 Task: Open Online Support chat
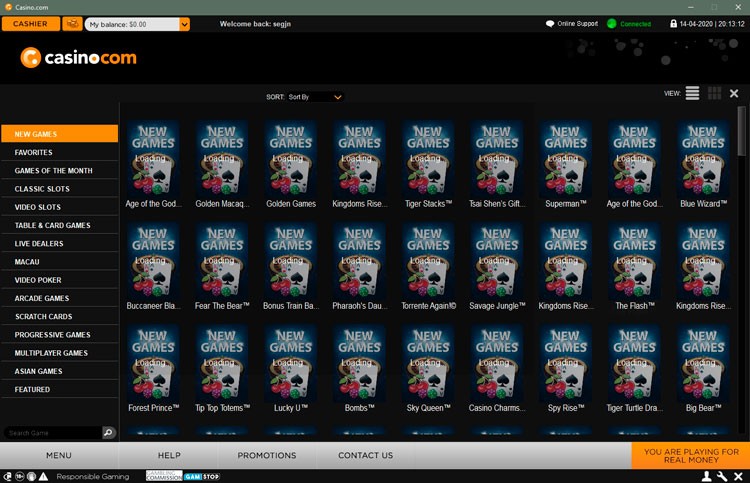572,23
